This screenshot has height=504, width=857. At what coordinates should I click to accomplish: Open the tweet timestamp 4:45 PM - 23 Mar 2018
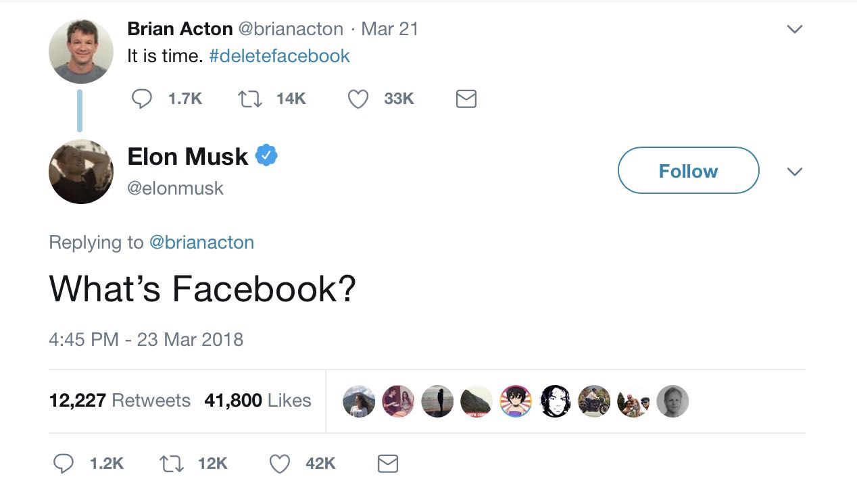click(x=146, y=338)
